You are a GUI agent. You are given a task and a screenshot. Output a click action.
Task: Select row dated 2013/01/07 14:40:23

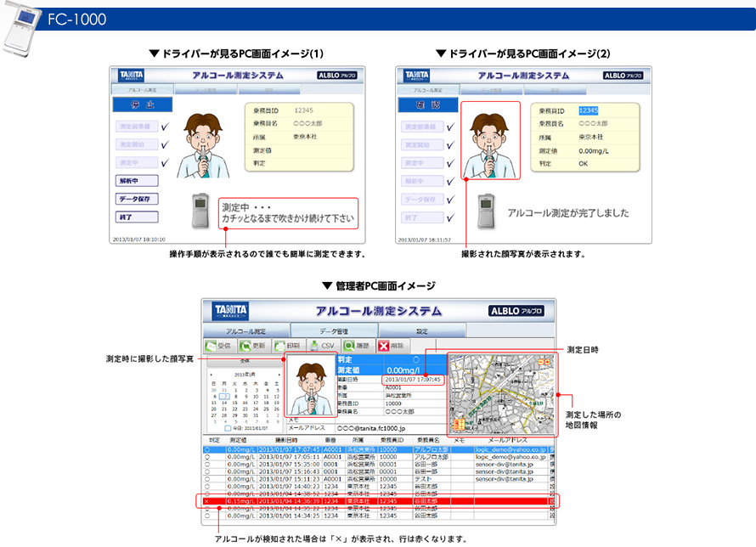[378, 487]
